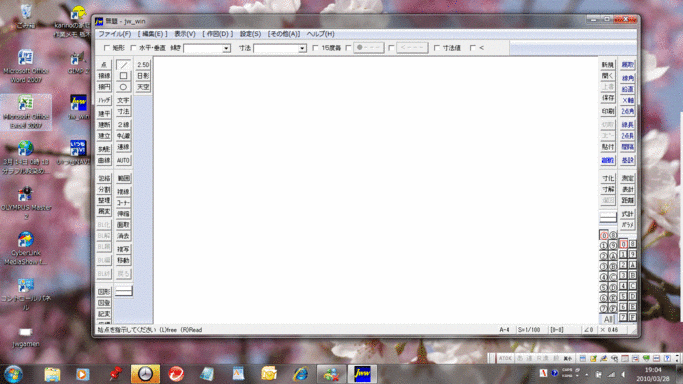Viewport: 683px width, 384px height.
Task: Select the rectangle shape tool icon
Action: coord(123,76)
